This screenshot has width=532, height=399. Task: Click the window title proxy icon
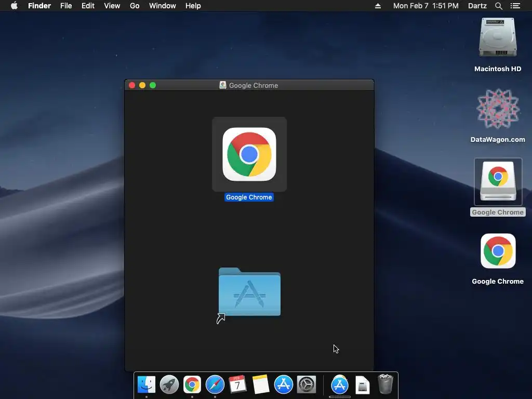[x=222, y=85]
